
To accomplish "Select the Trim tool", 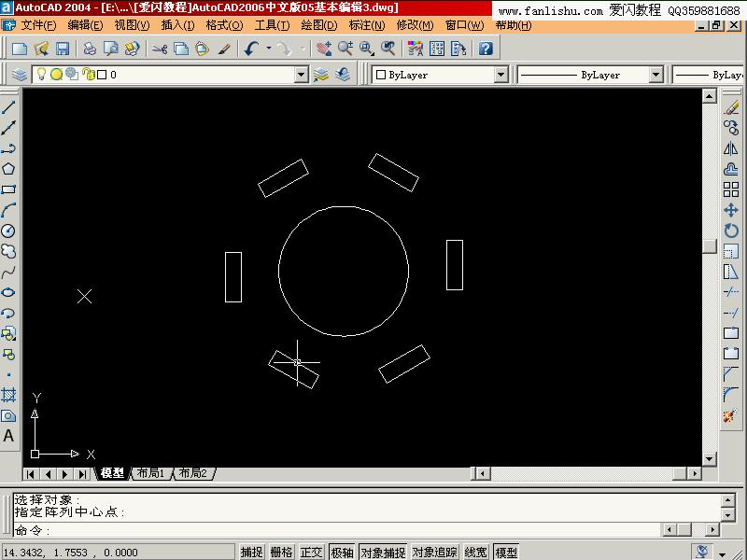I will (731, 292).
